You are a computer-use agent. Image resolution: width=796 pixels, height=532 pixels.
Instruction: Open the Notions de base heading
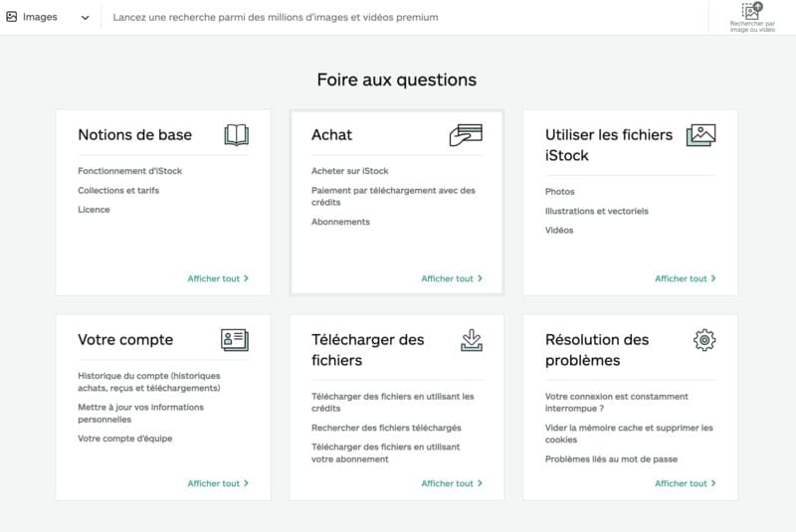pyautogui.click(x=135, y=135)
